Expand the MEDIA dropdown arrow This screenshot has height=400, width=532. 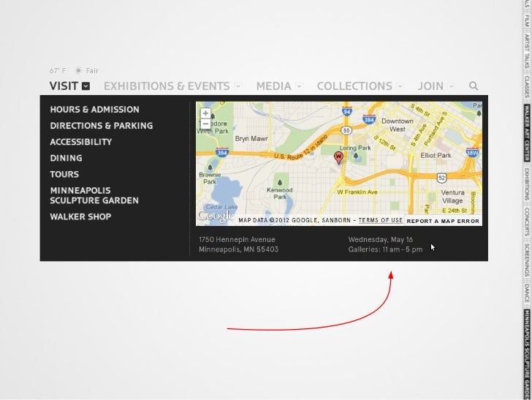pyautogui.click(x=299, y=86)
